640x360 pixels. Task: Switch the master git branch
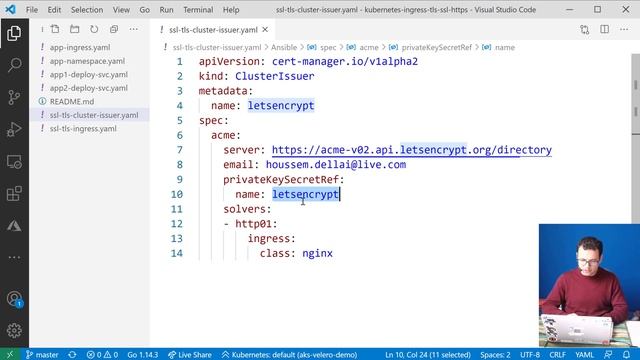42,355
